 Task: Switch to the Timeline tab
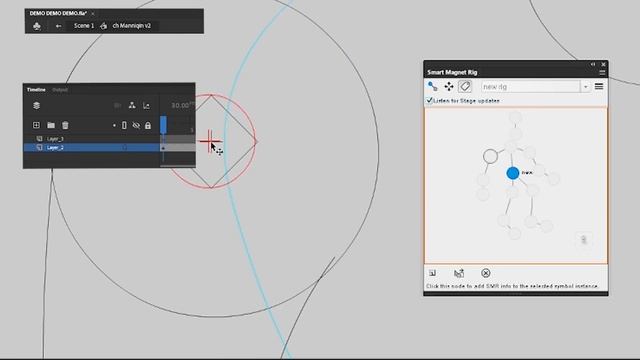pyautogui.click(x=36, y=90)
